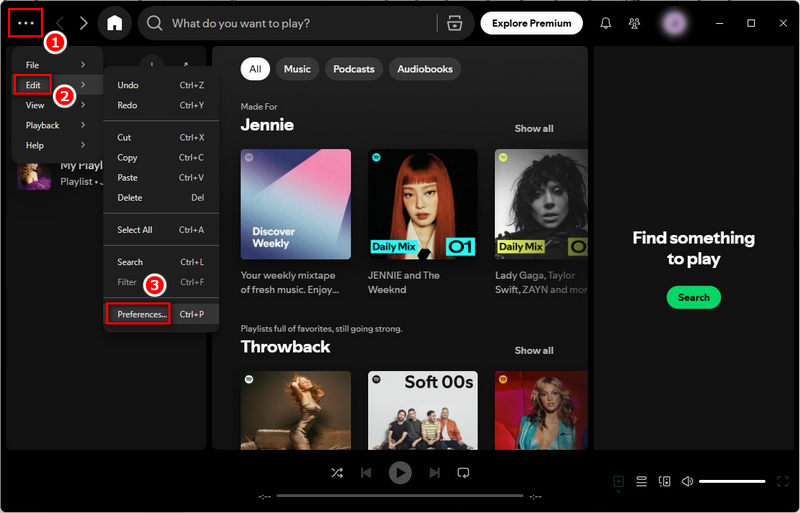Open the three-dot main menu
800x513 pixels.
(26, 23)
